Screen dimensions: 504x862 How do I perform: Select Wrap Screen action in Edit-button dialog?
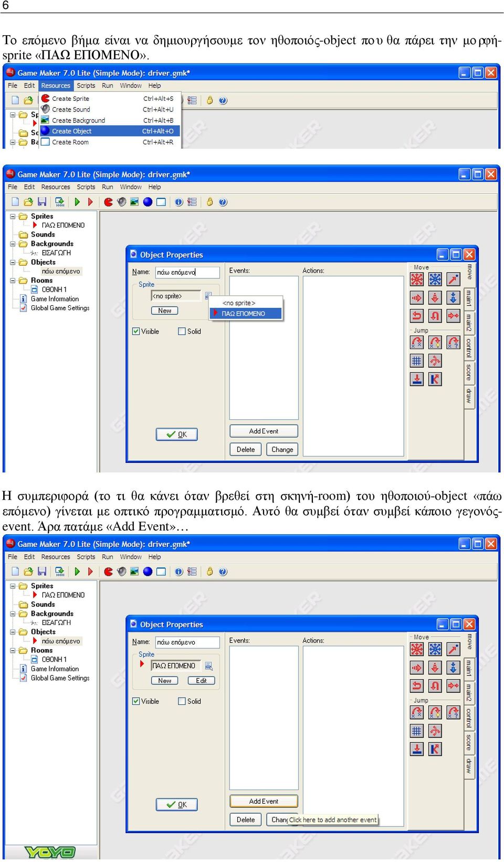point(435,731)
